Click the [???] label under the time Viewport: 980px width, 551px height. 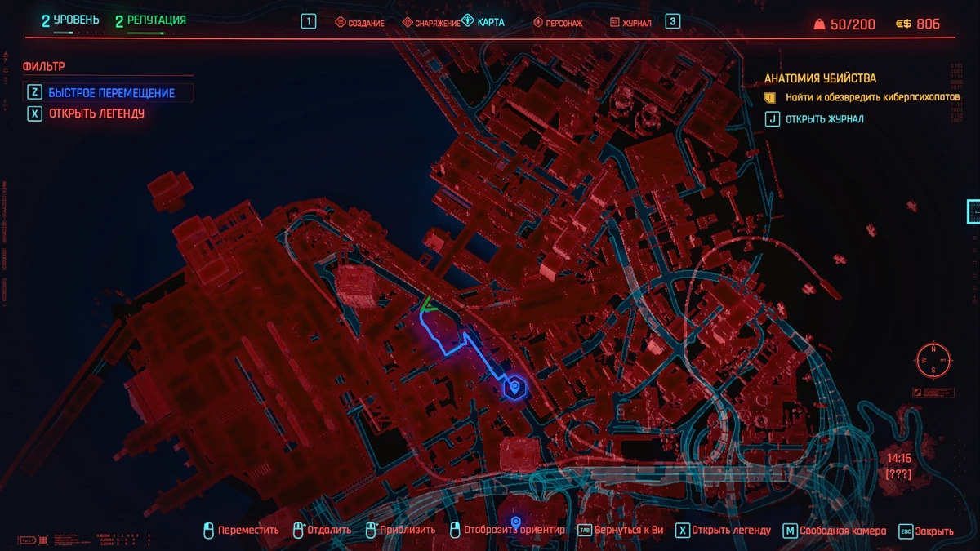click(898, 474)
